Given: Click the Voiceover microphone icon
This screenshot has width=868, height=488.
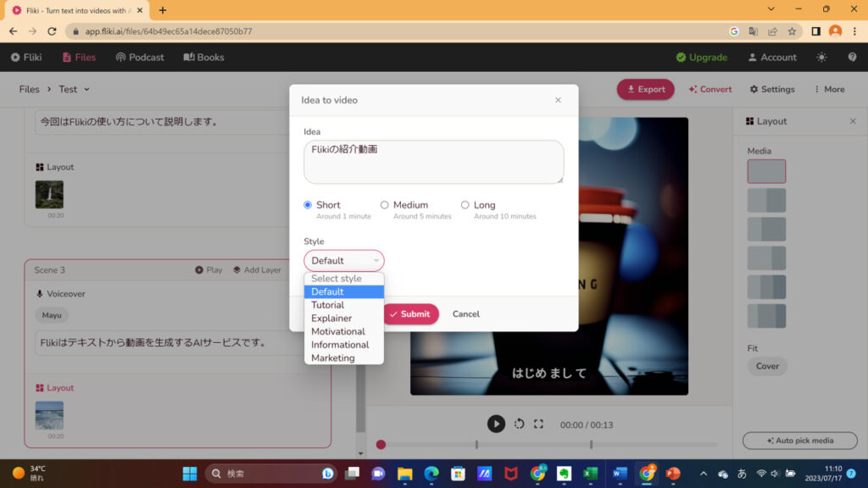Looking at the screenshot, I should 40,294.
